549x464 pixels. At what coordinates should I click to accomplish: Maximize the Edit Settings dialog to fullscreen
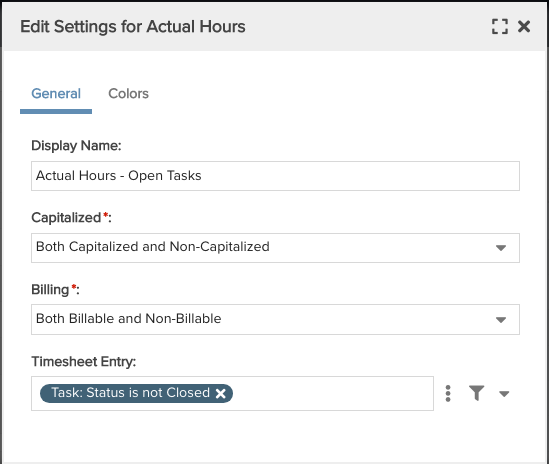tap(500, 27)
